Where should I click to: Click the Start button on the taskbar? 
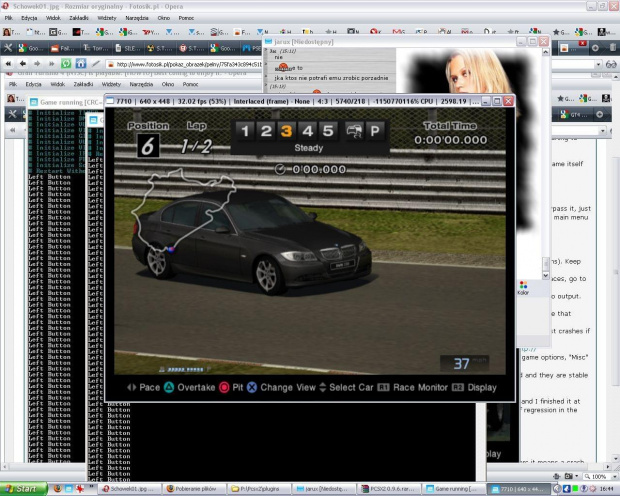point(23,489)
